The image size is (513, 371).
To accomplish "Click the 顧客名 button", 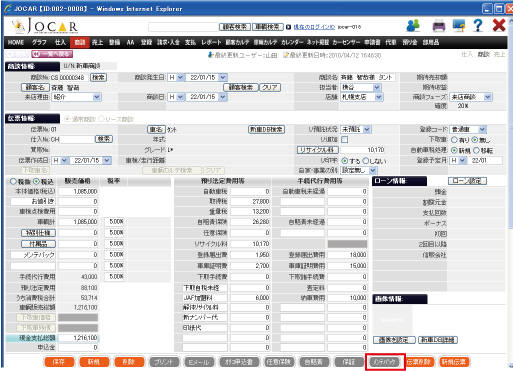I will click(35, 88).
